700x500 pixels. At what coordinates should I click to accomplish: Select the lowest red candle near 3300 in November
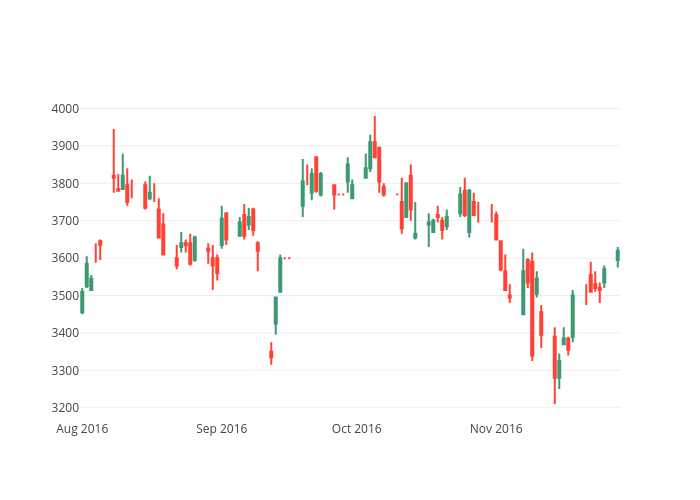click(555, 357)
